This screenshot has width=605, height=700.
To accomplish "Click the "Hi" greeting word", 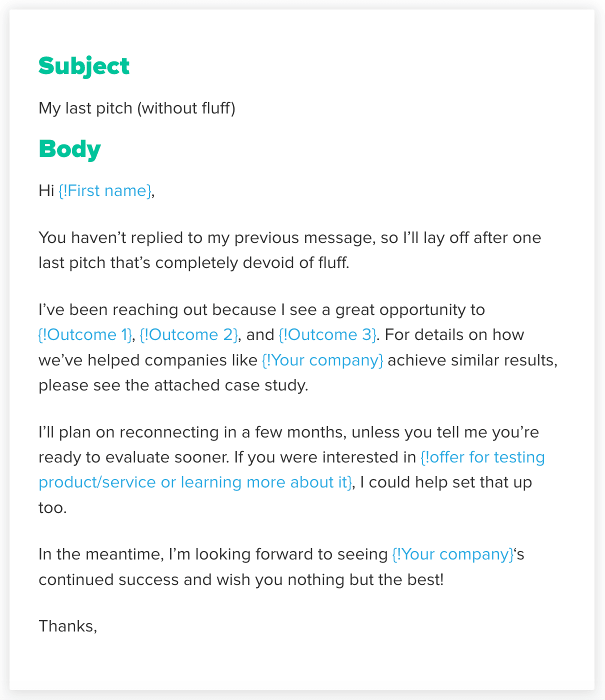I will pos(46,191).
